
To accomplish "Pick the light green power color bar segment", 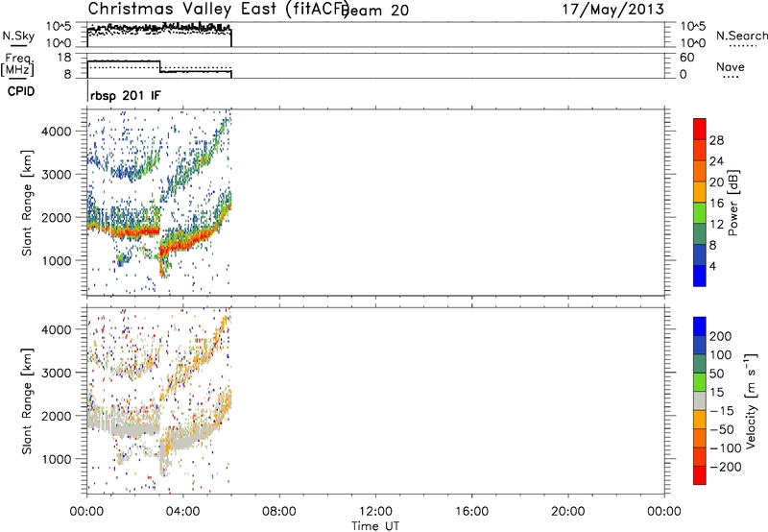I will 700,212.
